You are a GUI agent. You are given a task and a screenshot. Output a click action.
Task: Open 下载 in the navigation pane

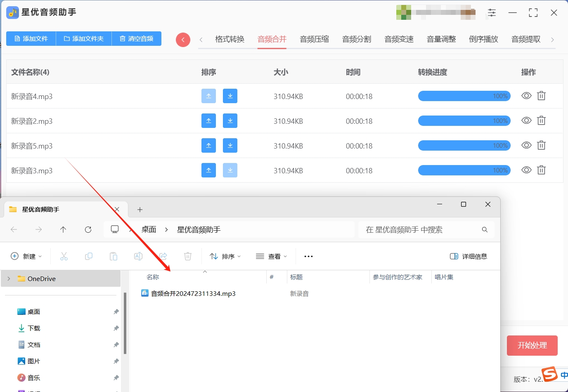34,328
